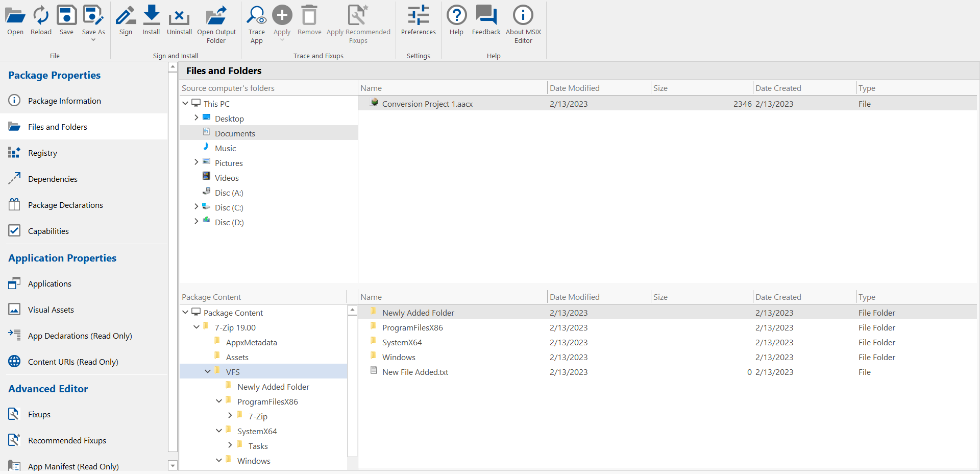This screenshot has height=474, width=980.
Task: Go to the Capabilities page
Action: [x=48, y=231]
